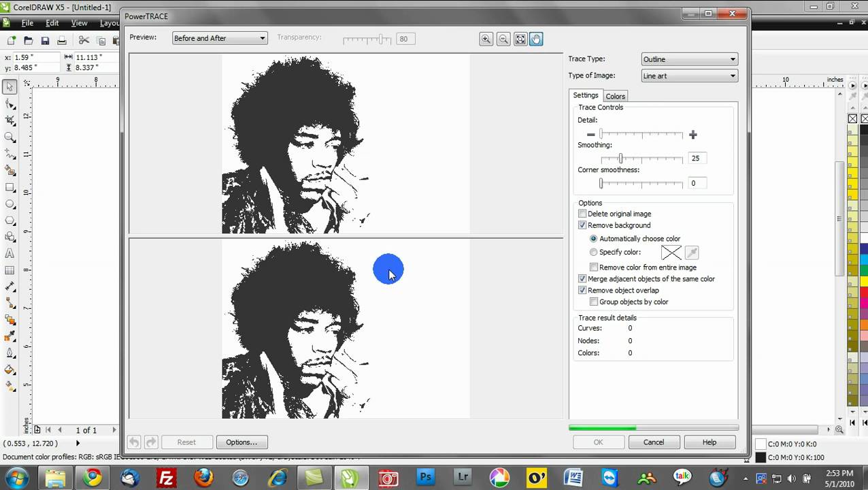This screenshot has width=868, height=490.
Task: Select the Freehand tool in CorelDRAW toolbox
Action: 10,154
